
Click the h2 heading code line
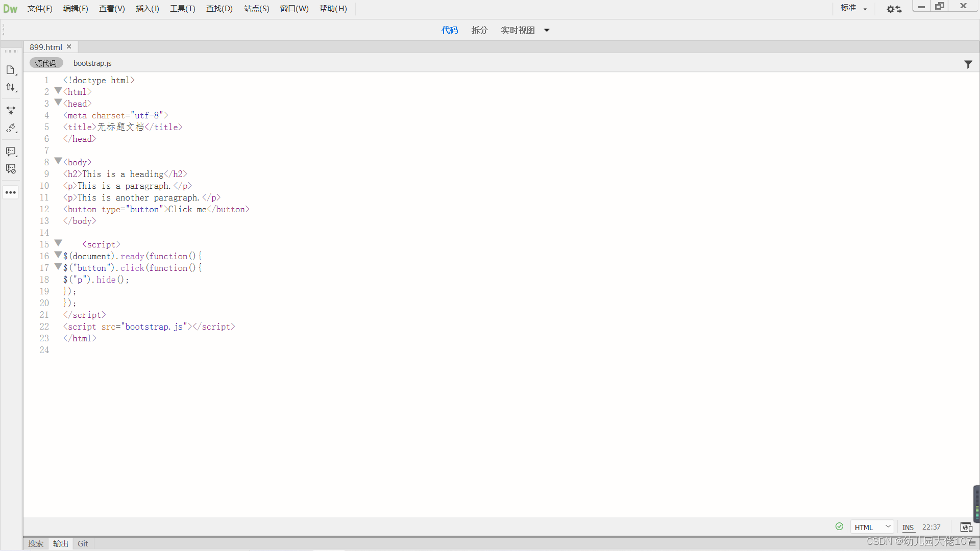tap(125, 174)
